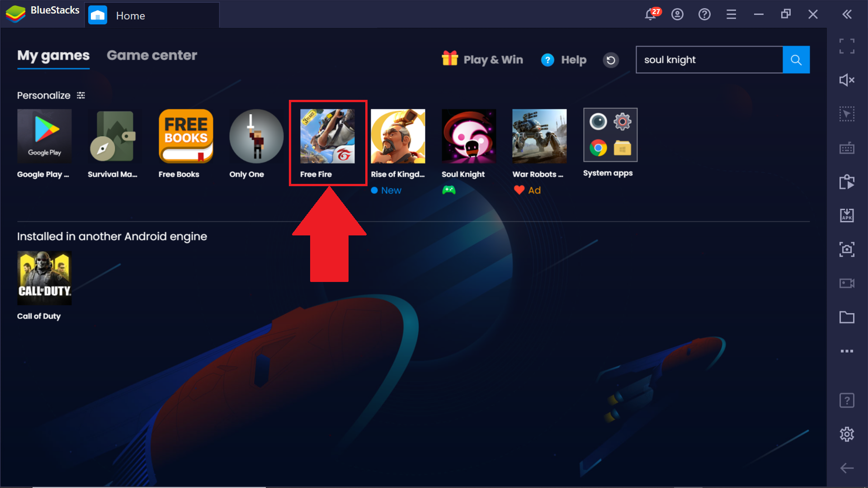
Task: Open Soul Knight game
Action: pos(467,136)
